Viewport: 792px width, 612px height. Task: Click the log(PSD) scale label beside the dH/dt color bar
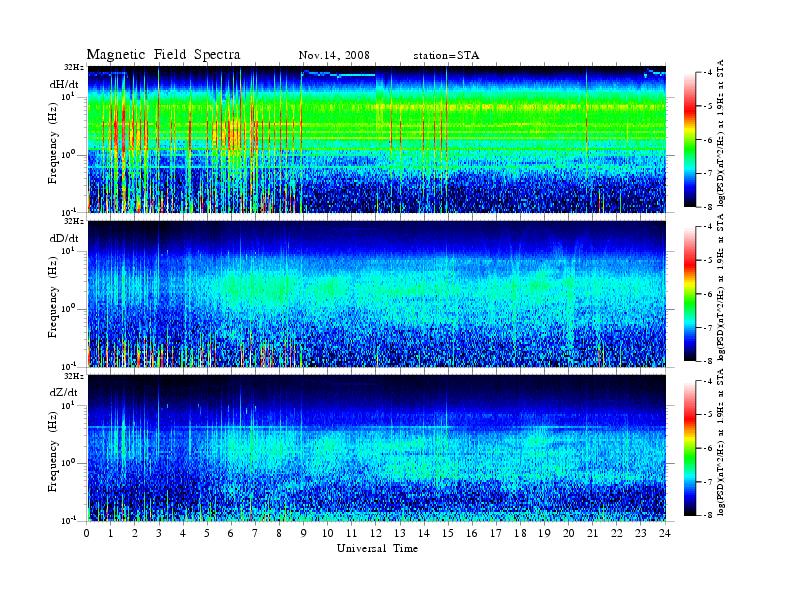pyautogui.click(x=721, y=133)
